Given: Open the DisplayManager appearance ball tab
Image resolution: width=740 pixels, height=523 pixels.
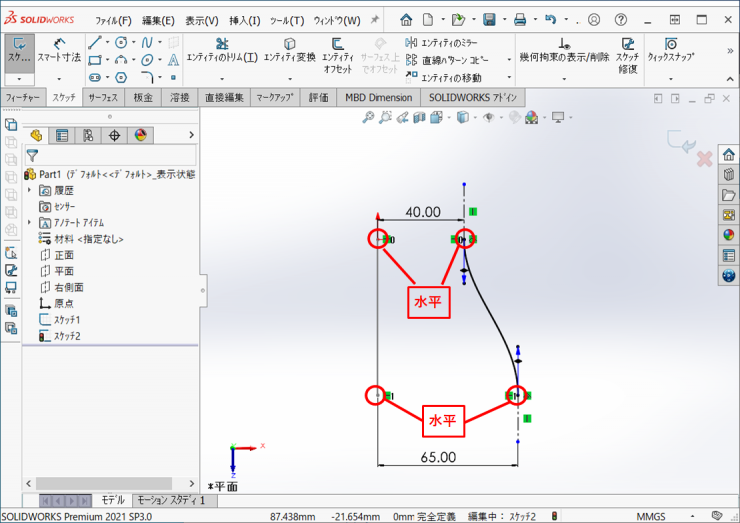Looking at the screenshot, I should pos(140,135).
